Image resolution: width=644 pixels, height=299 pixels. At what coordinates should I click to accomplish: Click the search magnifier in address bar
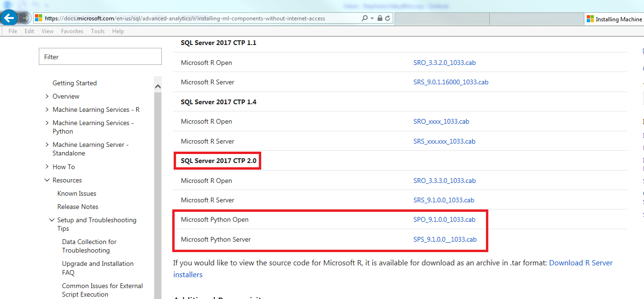[364, 18]
